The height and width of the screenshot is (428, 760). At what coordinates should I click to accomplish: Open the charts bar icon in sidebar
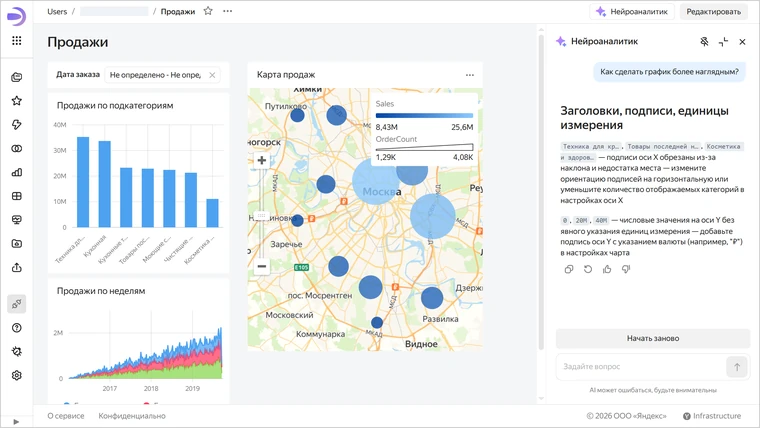16,172
